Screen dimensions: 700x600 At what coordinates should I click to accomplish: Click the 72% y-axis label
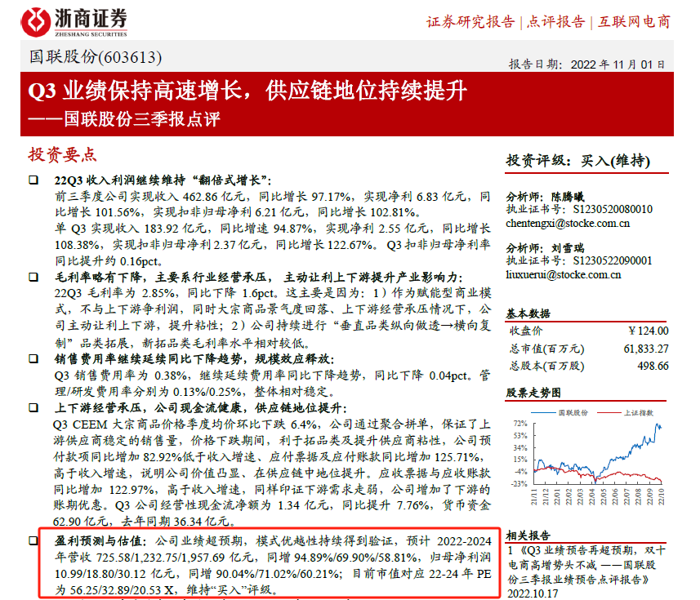520,424
